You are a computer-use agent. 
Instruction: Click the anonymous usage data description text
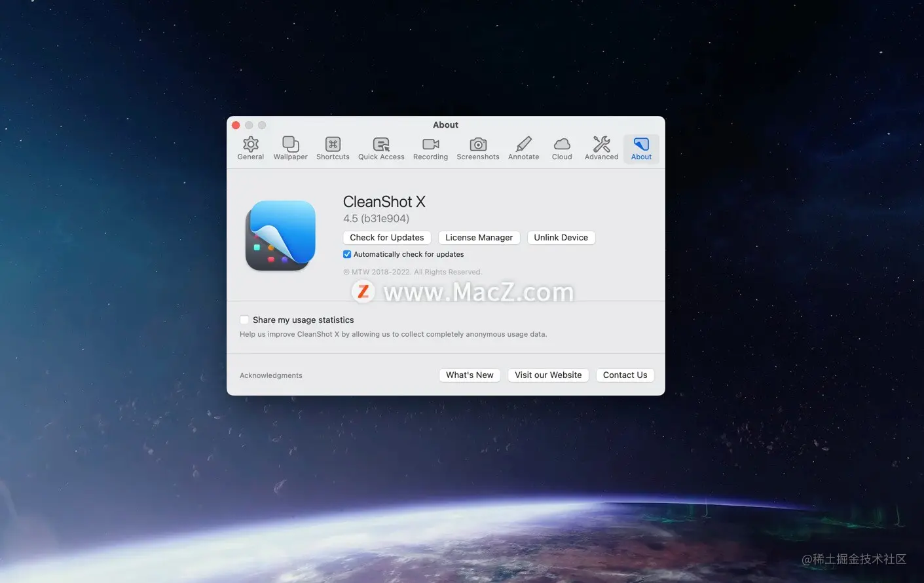click(x=393, y=334)
